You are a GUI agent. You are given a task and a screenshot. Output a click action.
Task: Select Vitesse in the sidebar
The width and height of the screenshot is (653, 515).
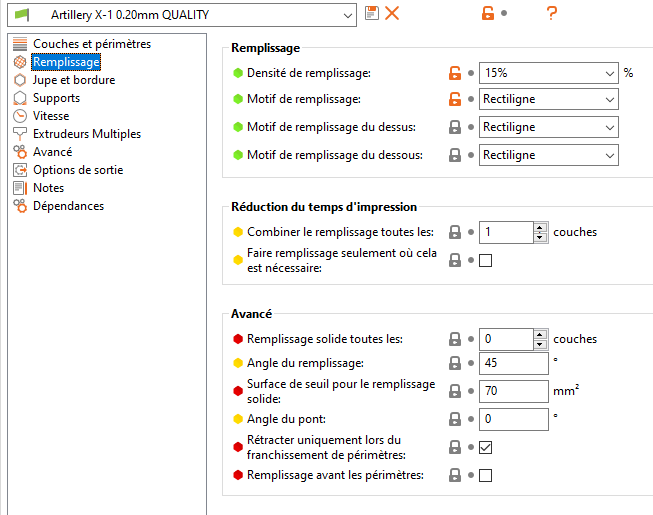51,116
